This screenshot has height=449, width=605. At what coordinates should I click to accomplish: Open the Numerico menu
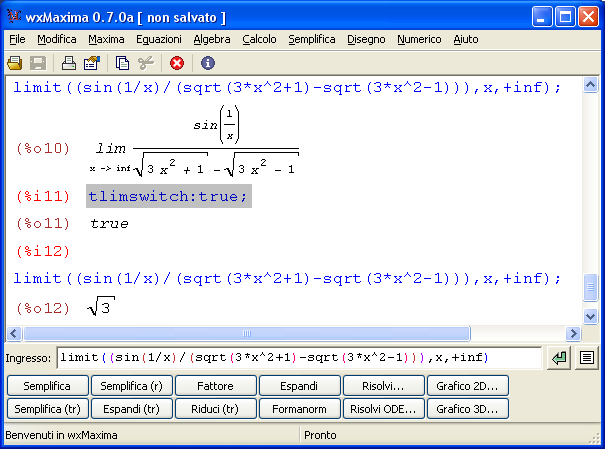click(419, 39)
